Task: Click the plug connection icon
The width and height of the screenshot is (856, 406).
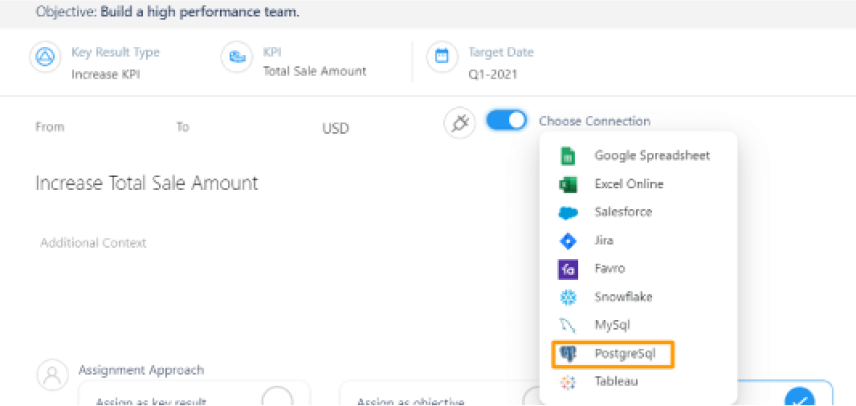Action: [459, 122]
